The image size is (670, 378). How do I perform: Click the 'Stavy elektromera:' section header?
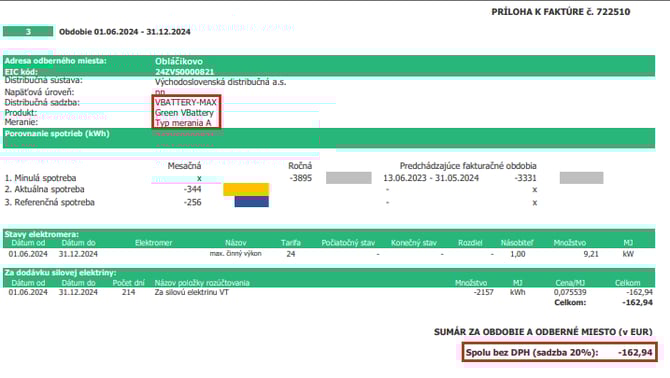[x=41, y=234]
